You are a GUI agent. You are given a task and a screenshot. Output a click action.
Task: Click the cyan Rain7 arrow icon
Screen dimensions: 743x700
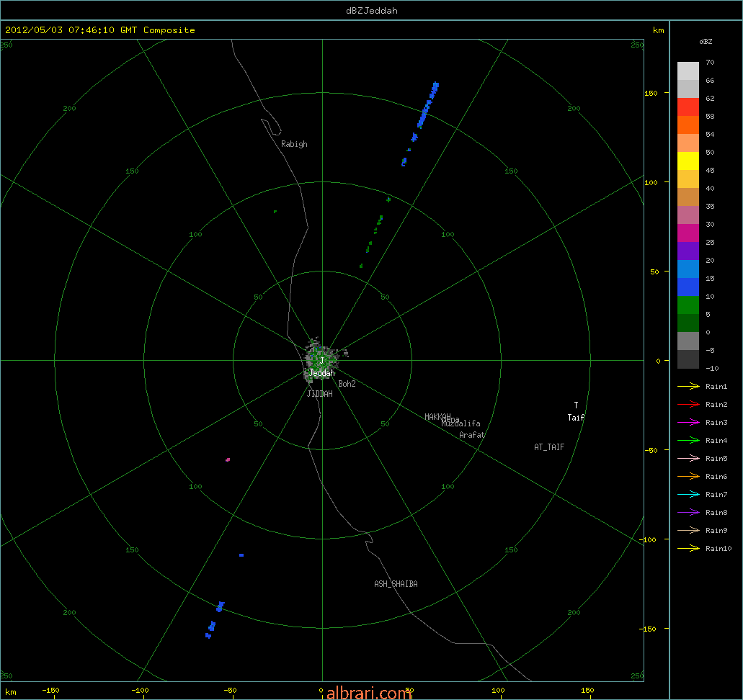[x=688, y=495]
